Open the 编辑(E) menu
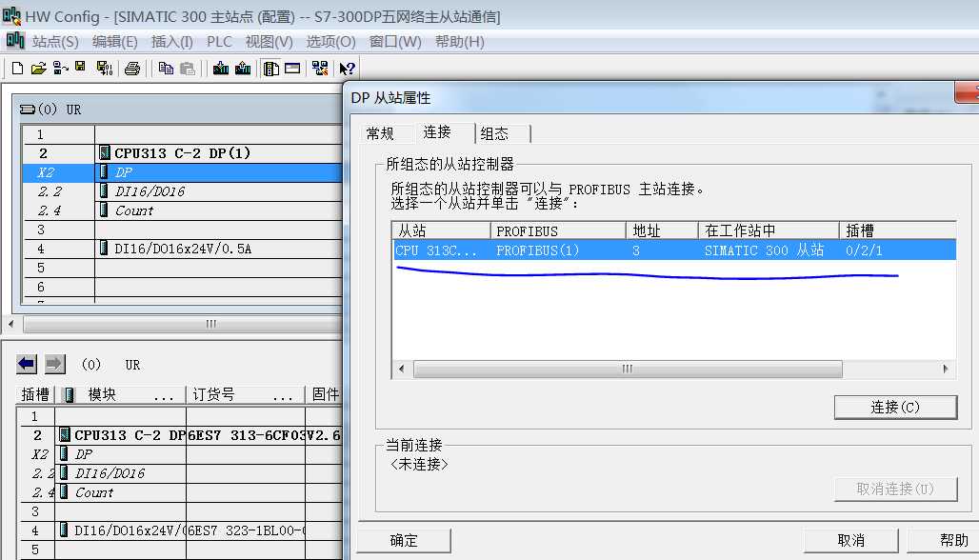The image size is (979, 560). pos(115,41)
